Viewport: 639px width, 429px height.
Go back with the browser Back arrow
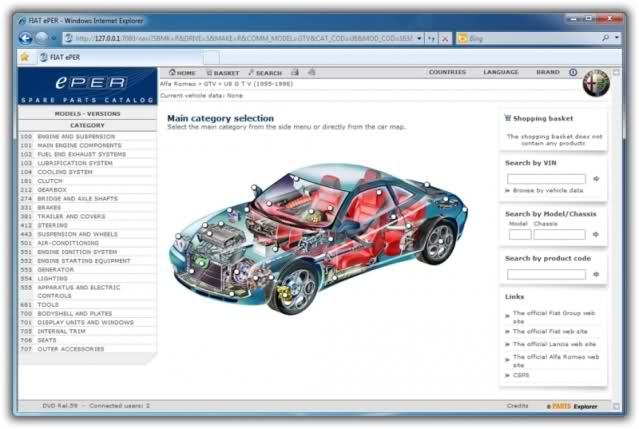25,38
